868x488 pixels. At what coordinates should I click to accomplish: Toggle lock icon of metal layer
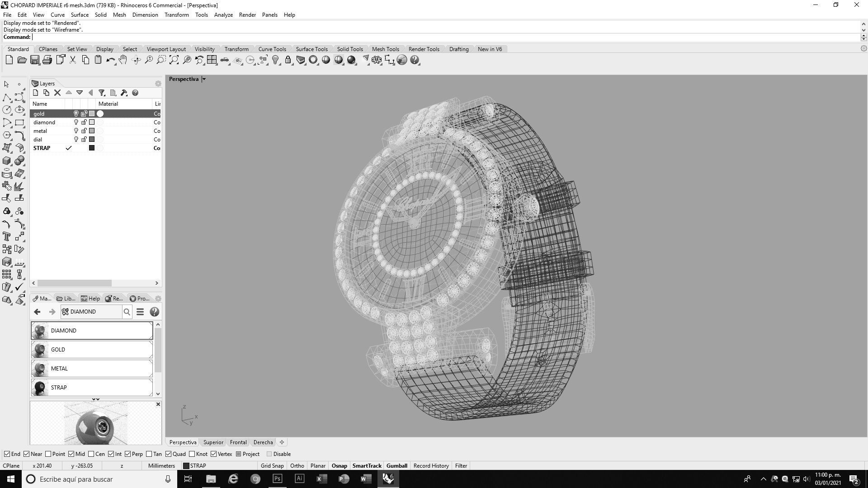(x=84, y=131)
